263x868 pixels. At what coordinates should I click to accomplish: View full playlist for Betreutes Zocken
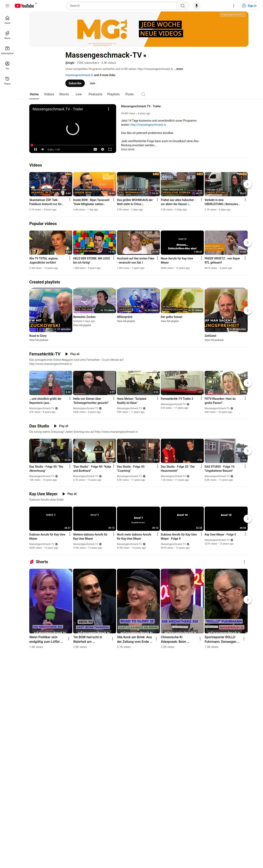pos(82,325)
